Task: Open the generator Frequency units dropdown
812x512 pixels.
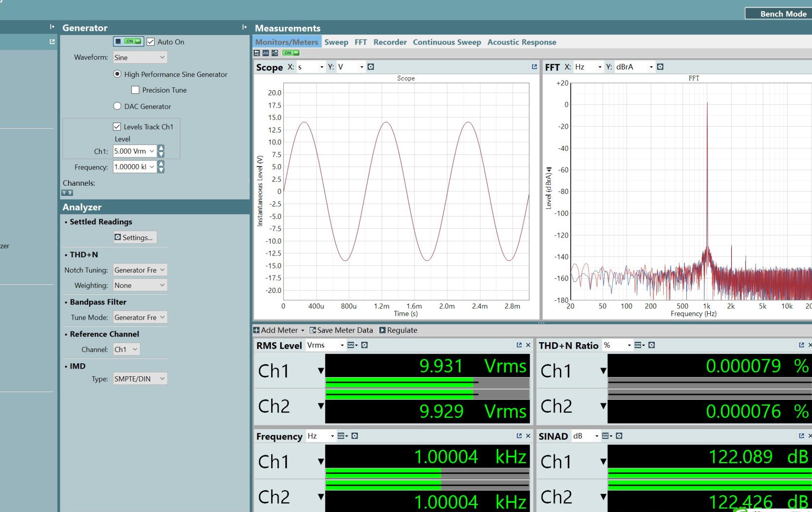Action: (x=152, y=167)
